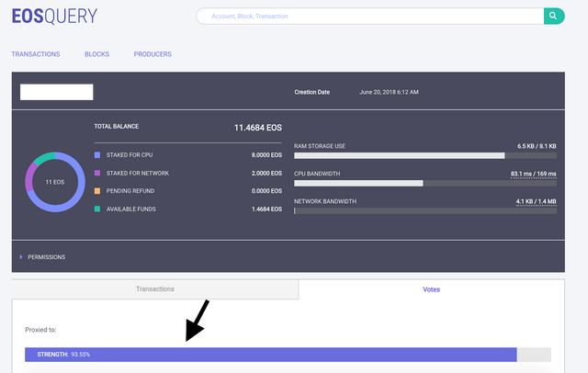Click the 11 EOS donut chart
This screenshot has width=588, height=373.
coord(55,182)
